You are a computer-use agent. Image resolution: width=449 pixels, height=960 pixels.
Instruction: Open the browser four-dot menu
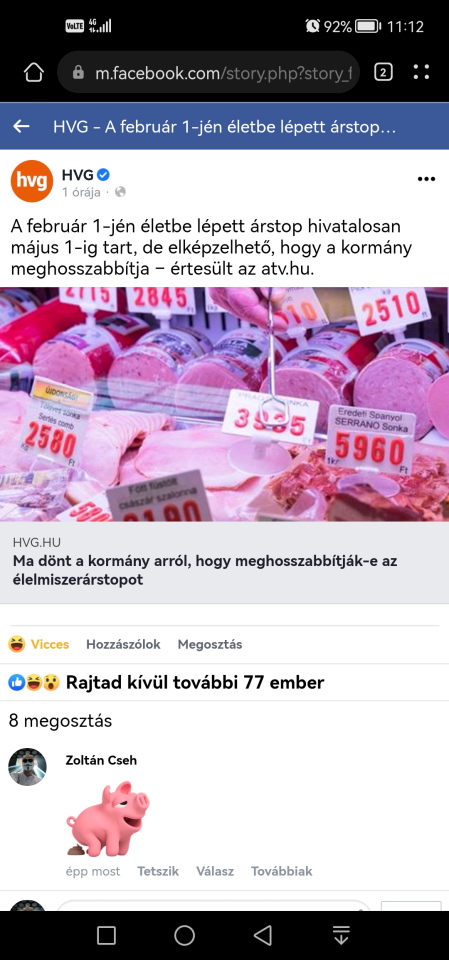click(421, 72)
